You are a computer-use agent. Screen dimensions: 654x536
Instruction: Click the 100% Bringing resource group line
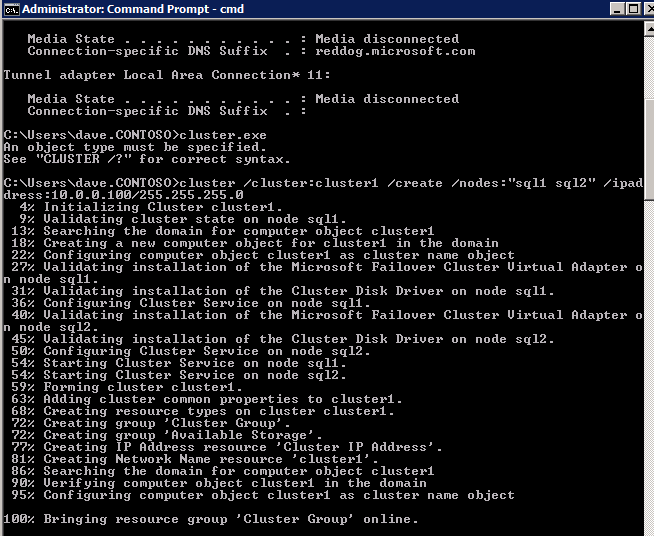[210, 519]
